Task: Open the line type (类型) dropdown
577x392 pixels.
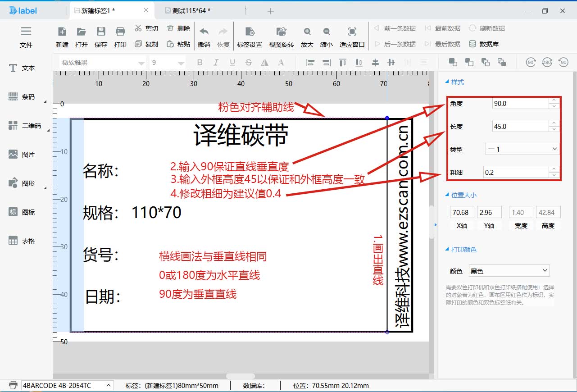Action: [522, 149]
